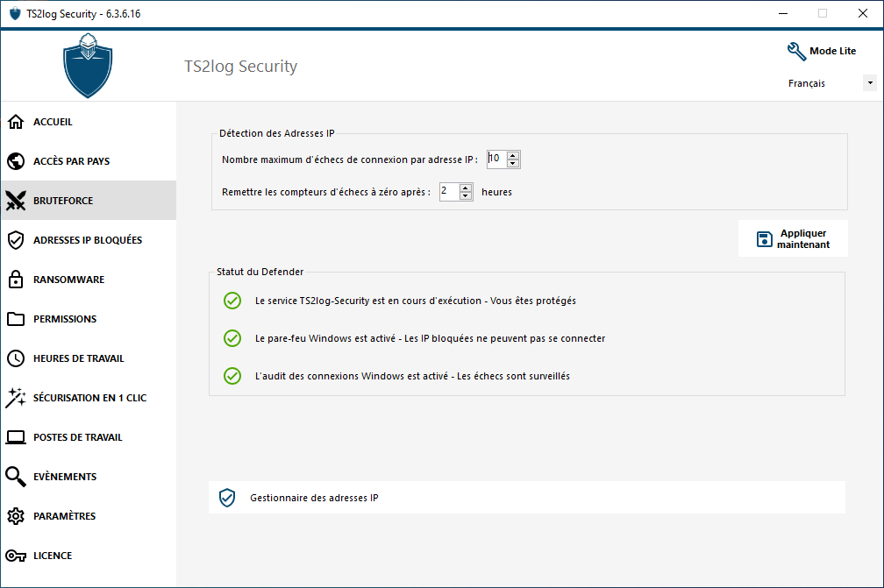Go to Accès par pays
Screen dimensions: 884x588
point(89,161)
